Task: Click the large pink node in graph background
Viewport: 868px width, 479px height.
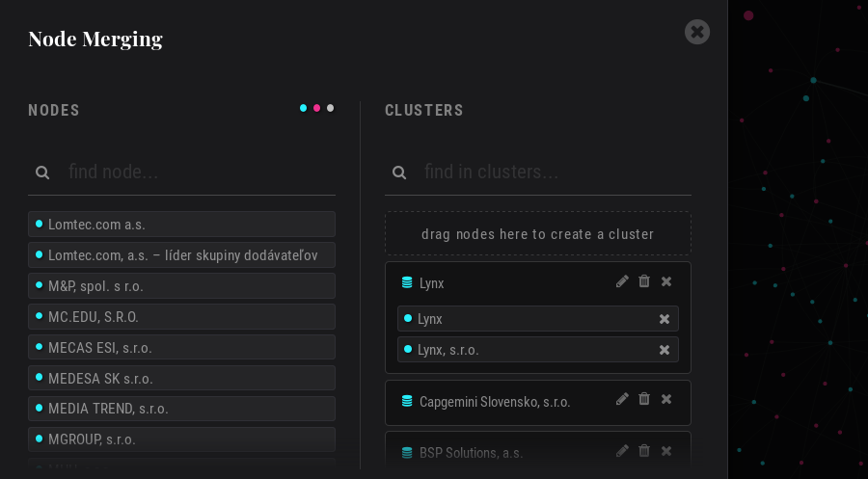Action: point(748,15)
